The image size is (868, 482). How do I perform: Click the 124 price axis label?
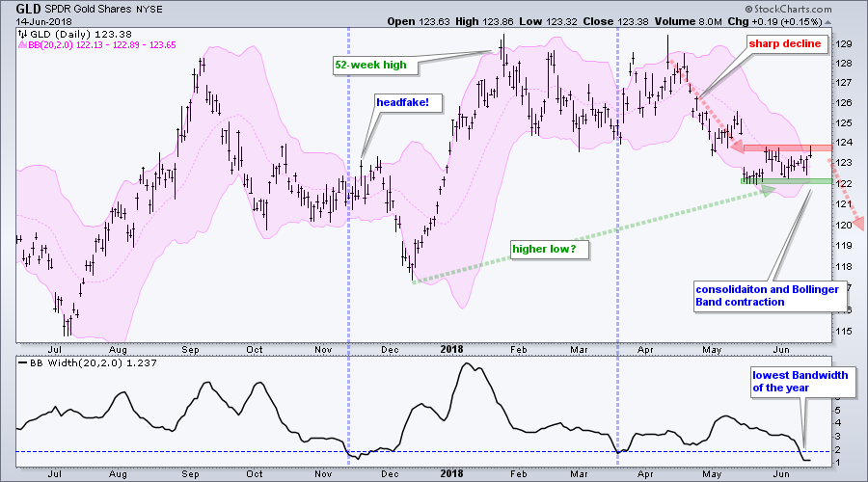coord(844,143)
